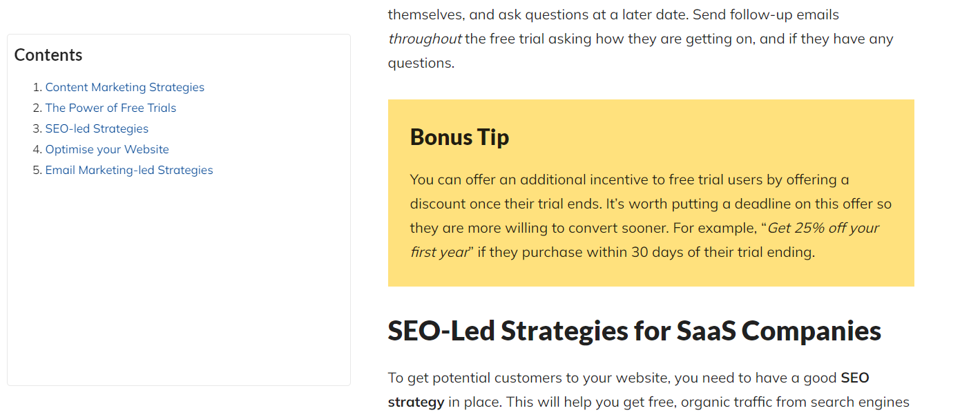Click the Contents panel heading
Viewport: 980px width, 415px height.
pos(48,55)
